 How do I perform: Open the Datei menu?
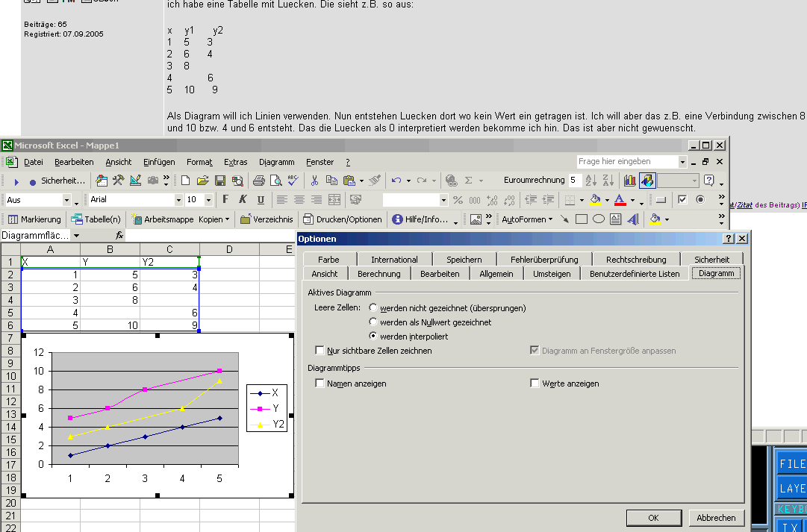(34, 162)
